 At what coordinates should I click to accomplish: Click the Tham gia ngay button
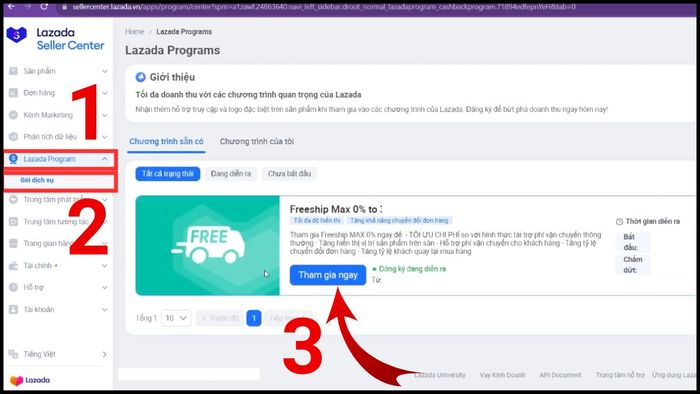(x=328, y=275)
